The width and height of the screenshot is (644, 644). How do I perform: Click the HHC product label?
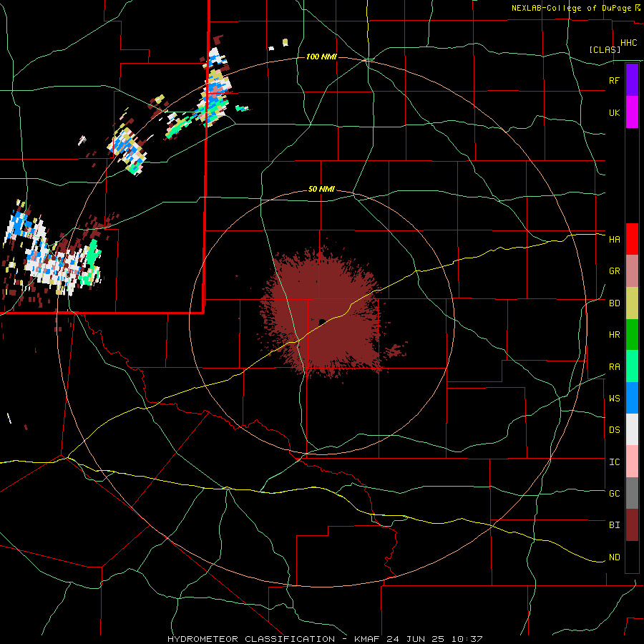(x=628, y=43)
